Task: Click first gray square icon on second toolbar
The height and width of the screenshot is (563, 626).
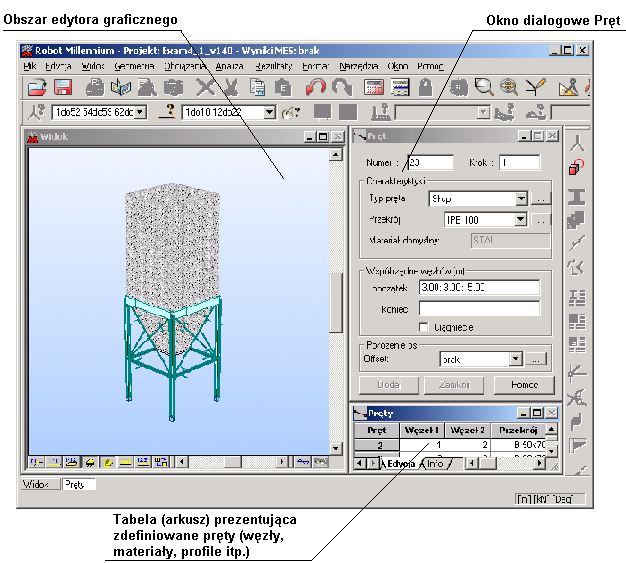Action: click(x=323, y=112)
